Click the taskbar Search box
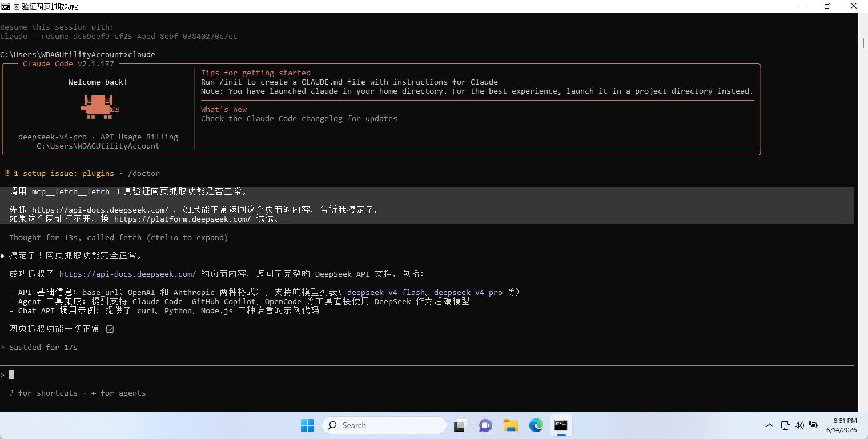Screen dimensions: 868x439 tap(384, 425)
